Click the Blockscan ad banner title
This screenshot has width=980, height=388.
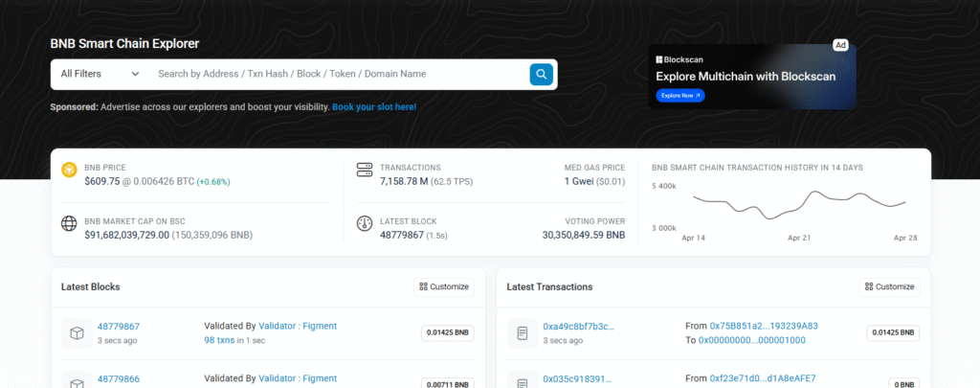coord(746,77)
